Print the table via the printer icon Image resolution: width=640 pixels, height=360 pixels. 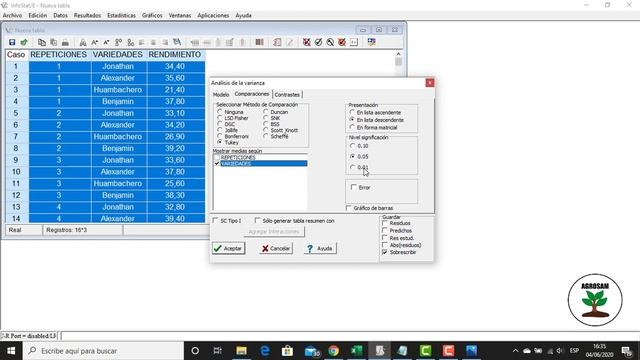[x=65, y=42]
